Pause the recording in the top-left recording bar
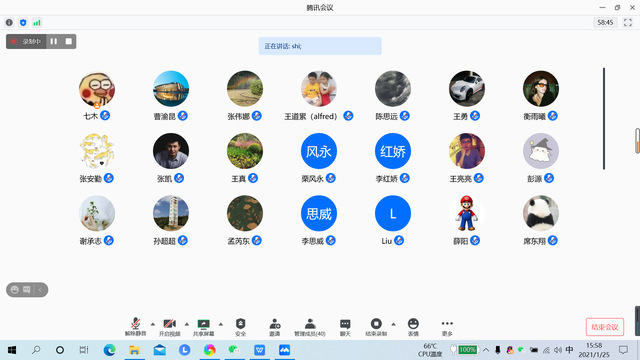This screenshot has width=640, height=360. click(x=53, y=41)
